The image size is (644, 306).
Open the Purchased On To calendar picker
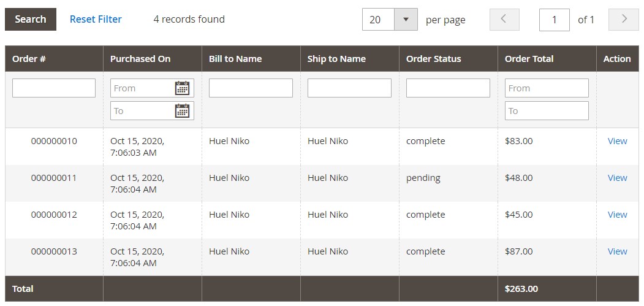point(182,110)
